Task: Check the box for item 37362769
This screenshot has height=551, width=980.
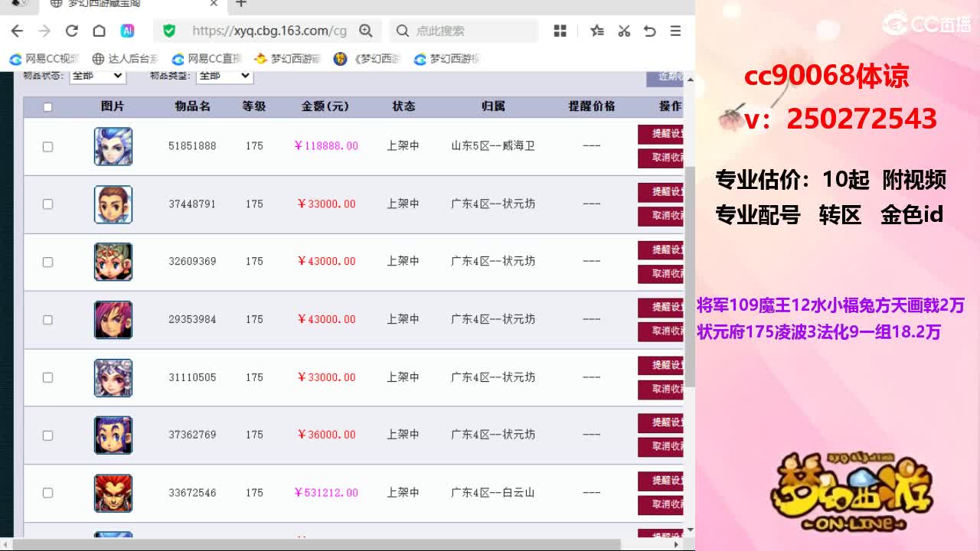Action: pyautogui.click(x=47, y=435)
